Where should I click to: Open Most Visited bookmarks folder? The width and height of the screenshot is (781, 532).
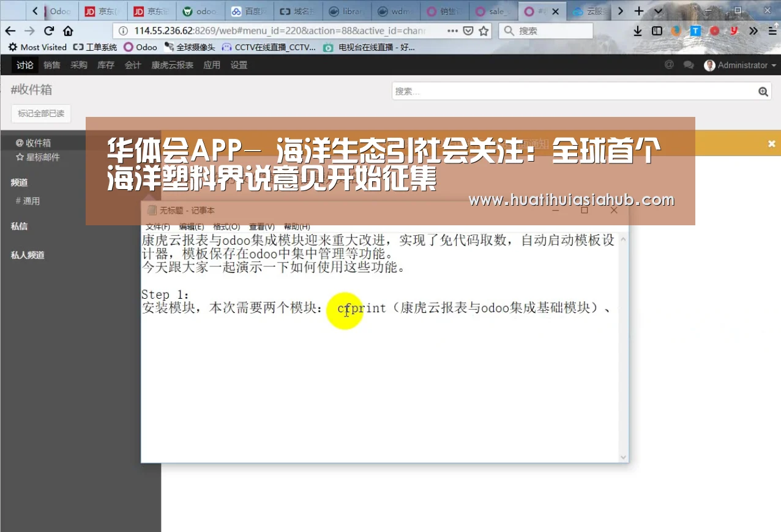(x=37, y=47)
